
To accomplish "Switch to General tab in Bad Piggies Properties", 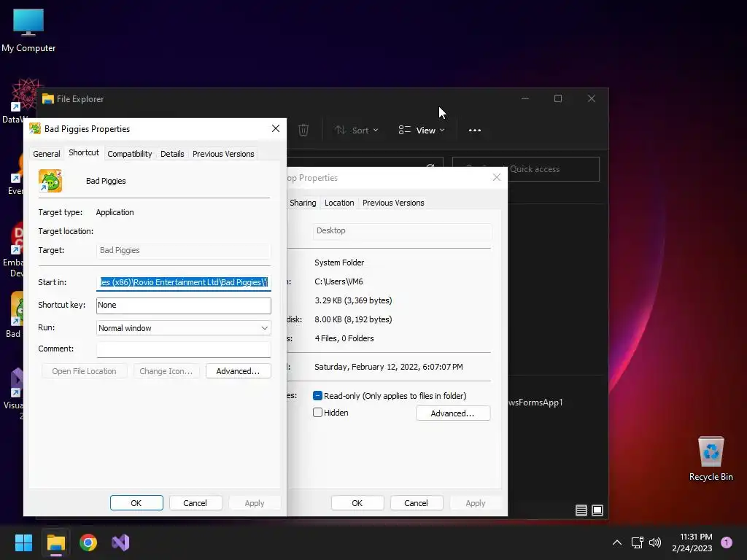I will point(47,154).
